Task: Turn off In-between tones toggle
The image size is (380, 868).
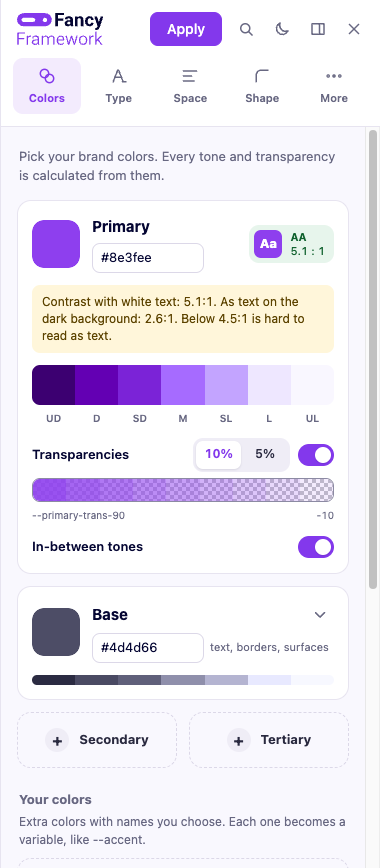Action: click(316, 547)
